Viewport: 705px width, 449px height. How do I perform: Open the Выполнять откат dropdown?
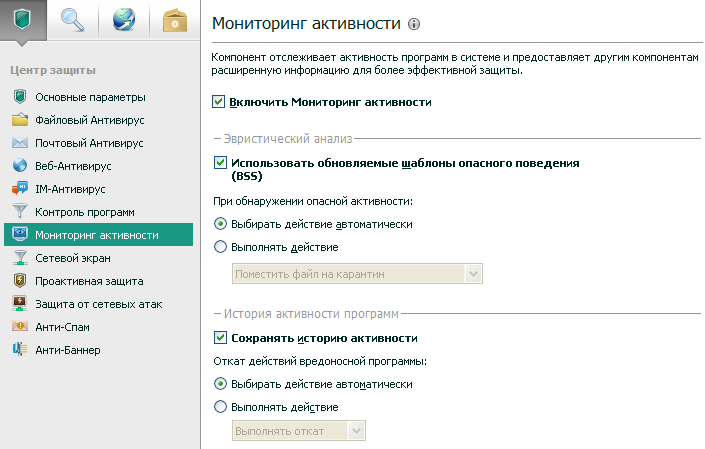[x=298, y=430]
